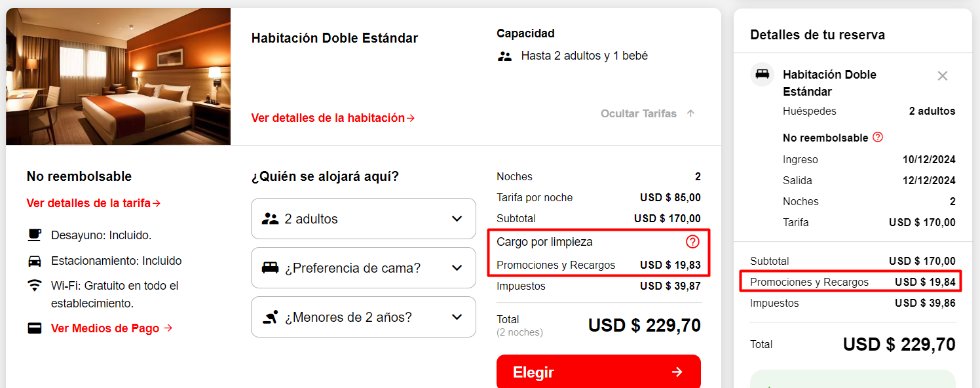Click the Cargo por limpieza help icon
The image size is (980, 388).
(x=692, y=242)
